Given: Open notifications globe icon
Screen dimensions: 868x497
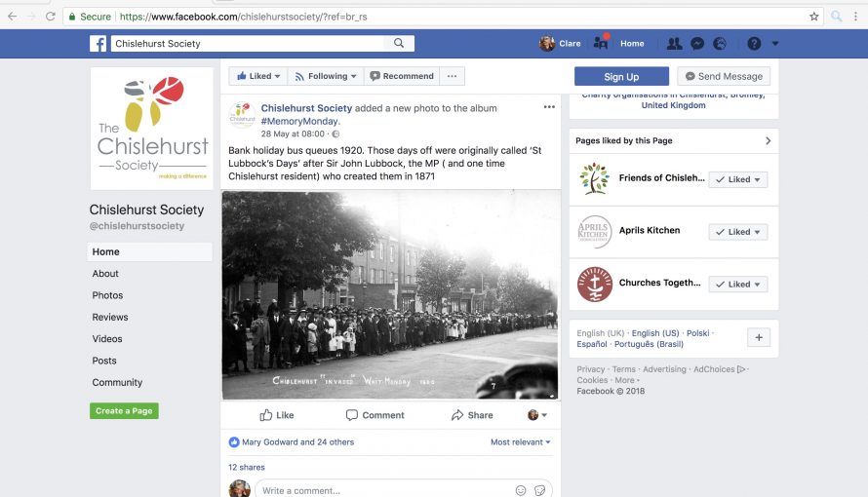Looking at the screenshot, I should point(720,44).
